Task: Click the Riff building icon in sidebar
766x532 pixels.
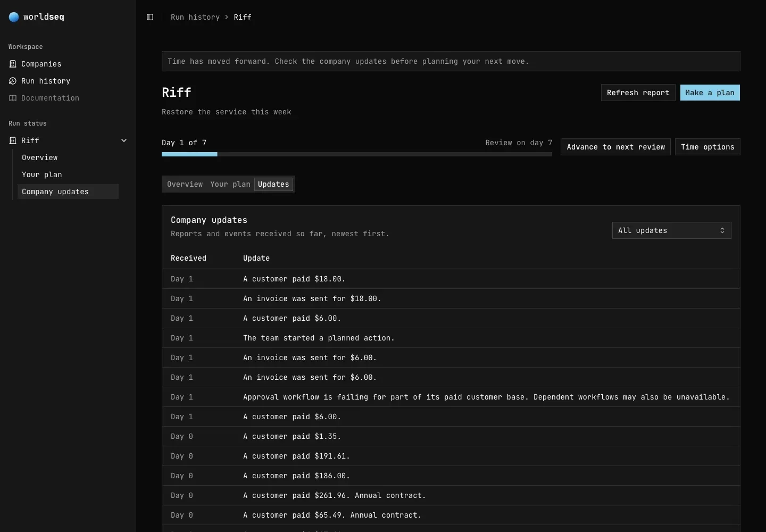Action: 13,140
